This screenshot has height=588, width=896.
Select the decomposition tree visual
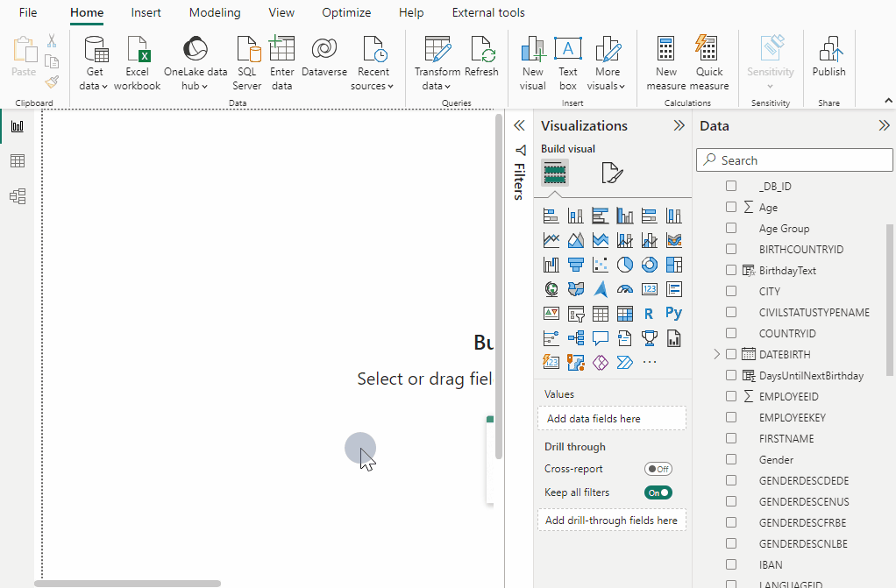tap(575, 338)
